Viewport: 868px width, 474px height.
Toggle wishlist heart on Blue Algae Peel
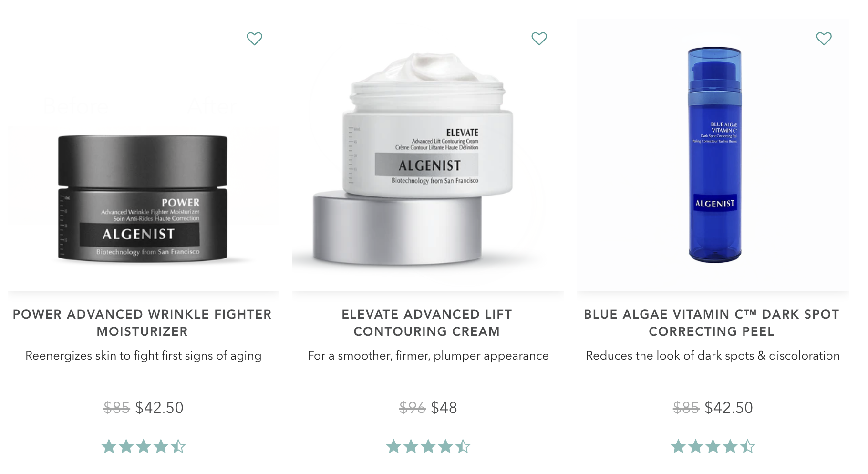point(824,39)
